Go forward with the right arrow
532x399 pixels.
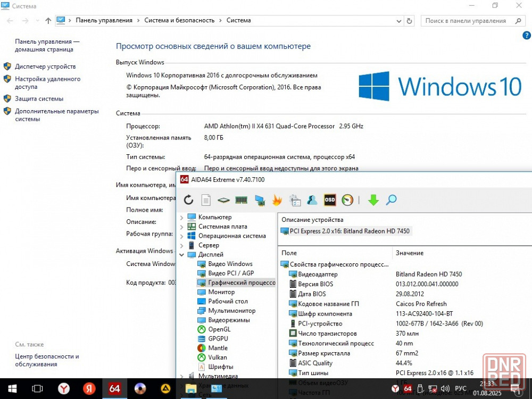[x=25, y=21]
